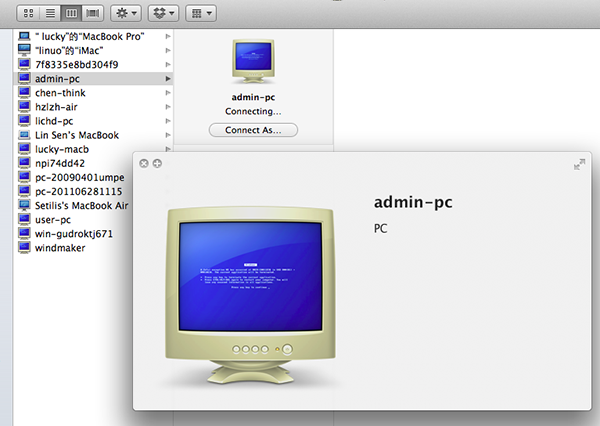Click the PC icon beside lucky-macb
This screenshot has width=600, height=426.
coord(24,149)
